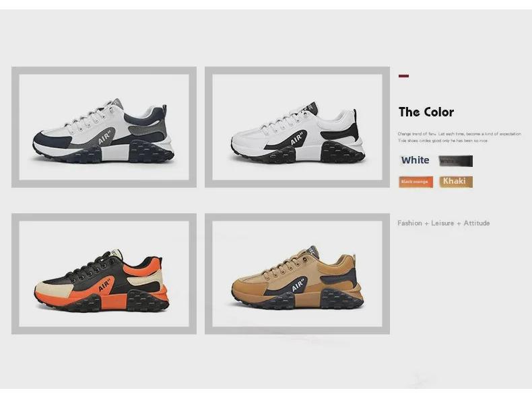Pick the black color swatch
532x399 pixels.
[456, 161]
